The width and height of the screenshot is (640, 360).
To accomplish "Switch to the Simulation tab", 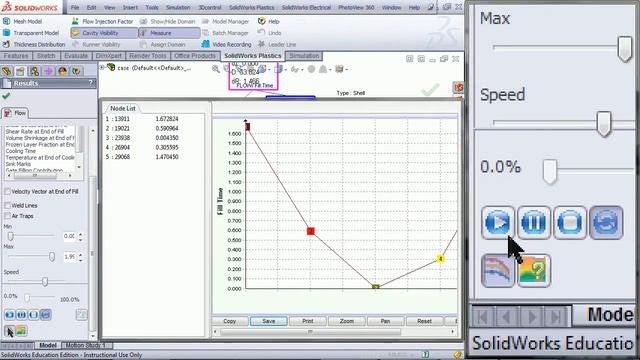I will (x=304, y=56).
